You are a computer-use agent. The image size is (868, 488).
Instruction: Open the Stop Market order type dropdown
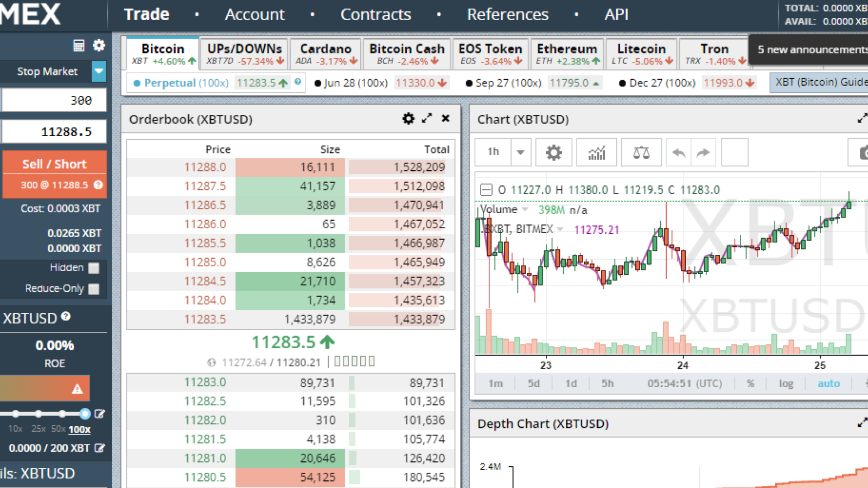coord(99,71)
